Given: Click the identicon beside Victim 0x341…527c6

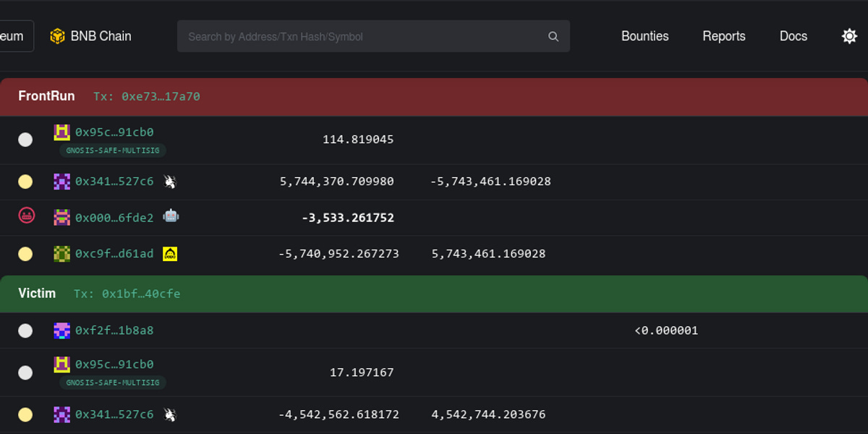Looking at the screenshot, I should 62,414.
